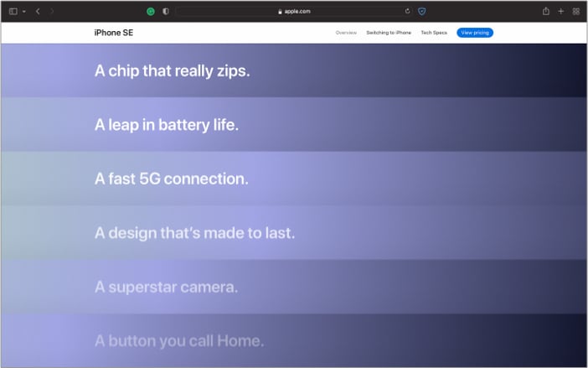Select "A chip that really zips." heading
Viewport: 588px width, 368px height.
click(172, 71)
